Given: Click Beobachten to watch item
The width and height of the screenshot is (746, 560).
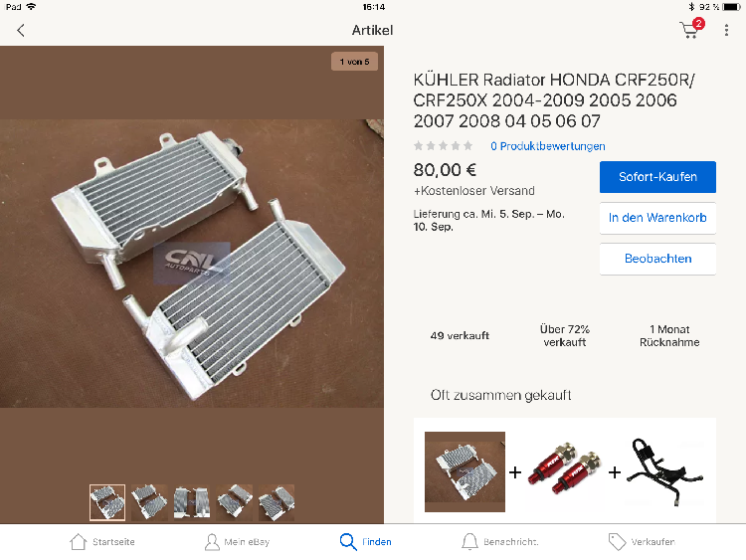Looking at the screenshot, I should coord(657,259).
